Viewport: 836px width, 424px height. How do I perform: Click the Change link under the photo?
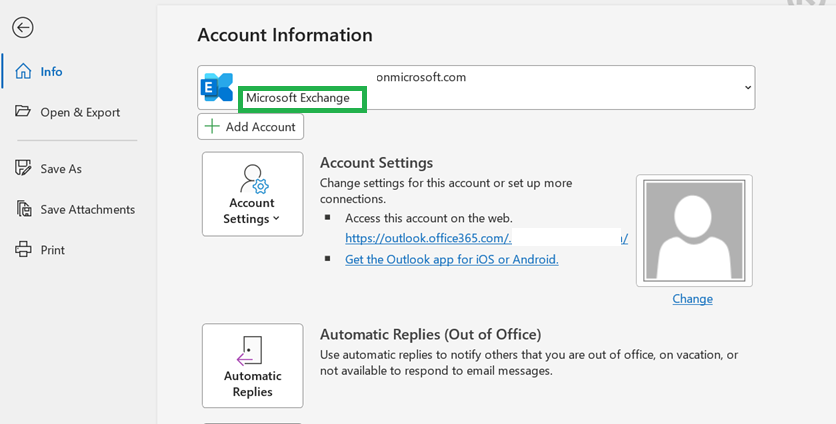click(692, 299)
